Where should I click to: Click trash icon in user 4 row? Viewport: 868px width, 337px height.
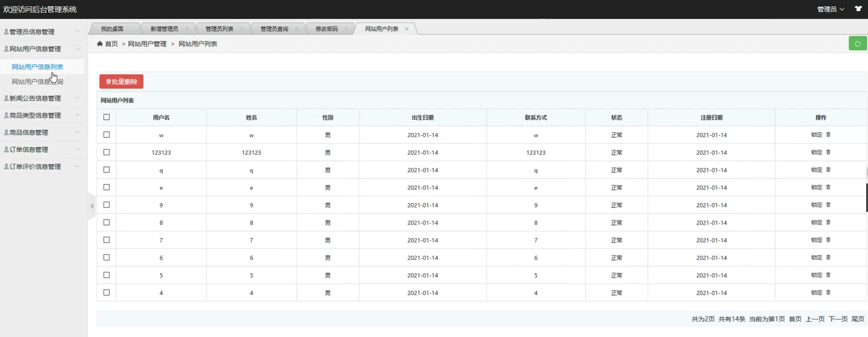(828, 292)
